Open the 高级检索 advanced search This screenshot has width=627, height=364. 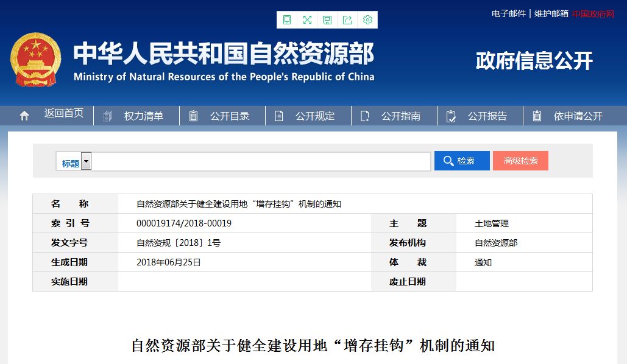pos(520,161)
